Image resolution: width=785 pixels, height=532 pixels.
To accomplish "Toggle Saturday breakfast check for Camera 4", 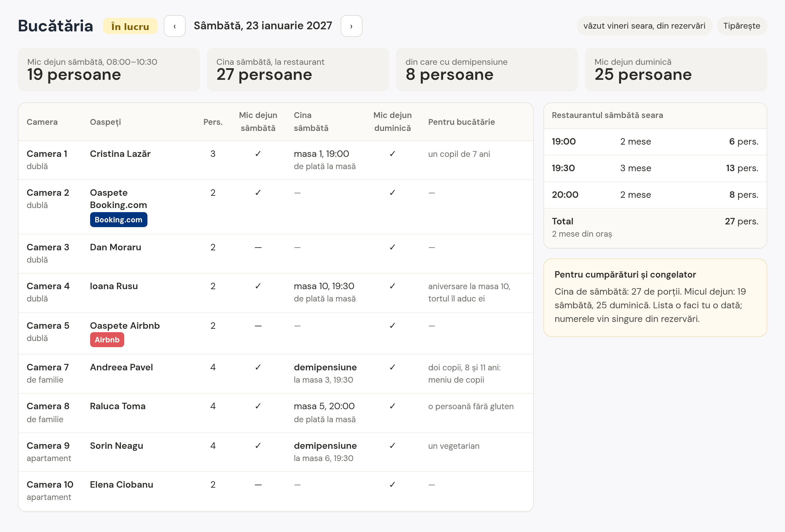I will [258, 286].
